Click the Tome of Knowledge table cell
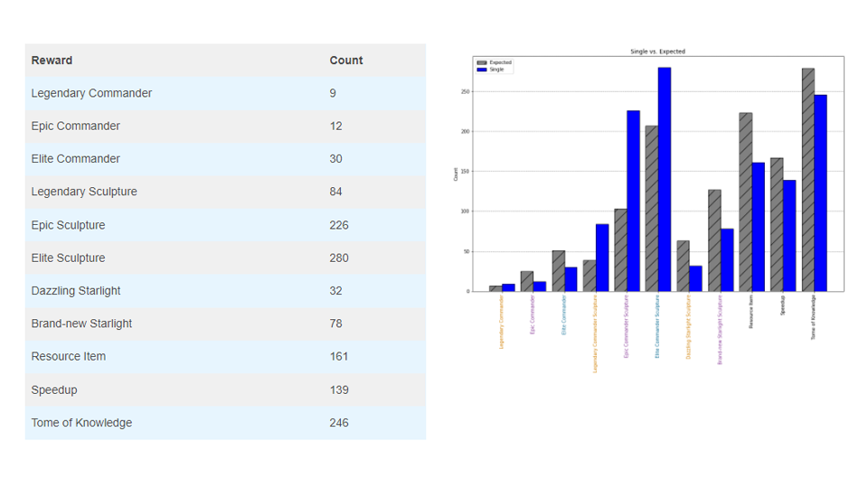Image resolution: width=868 pixels, height=488 pixels. [81, 423]
